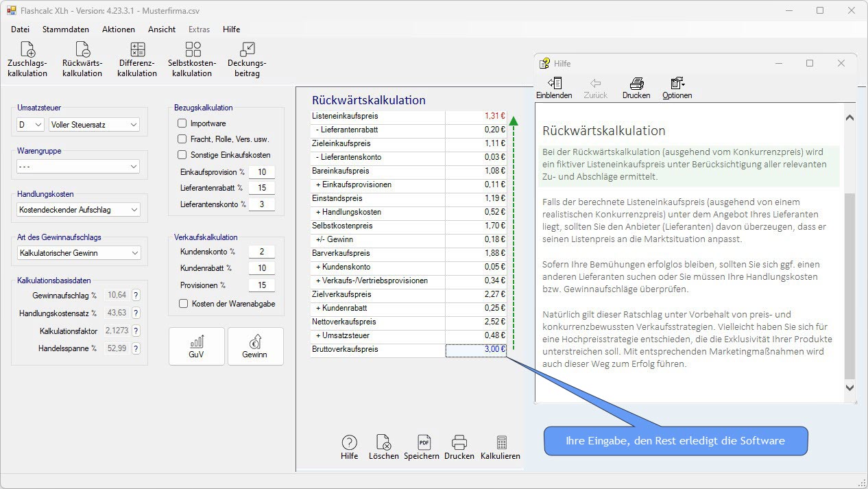
Task: Select the Rückwärtskalkulation toolbar icon
Action: tap(82, 58)
